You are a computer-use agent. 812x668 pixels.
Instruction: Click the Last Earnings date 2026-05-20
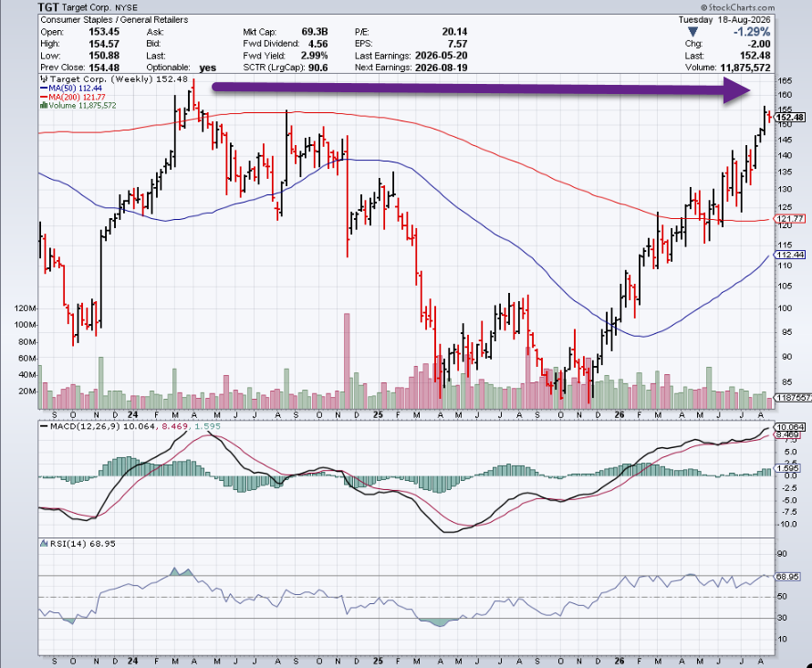pos(442,56)
